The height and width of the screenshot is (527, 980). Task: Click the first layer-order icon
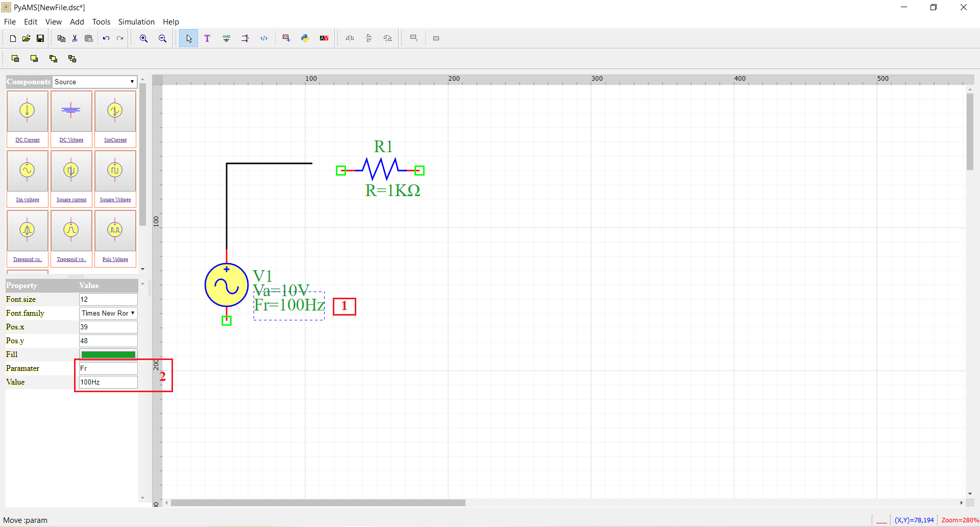click(15, 59)
